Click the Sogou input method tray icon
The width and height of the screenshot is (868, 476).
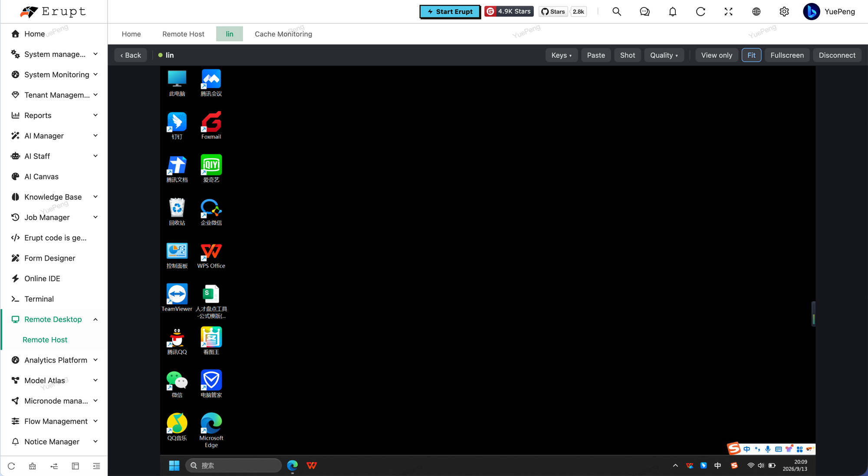(734, 466)
